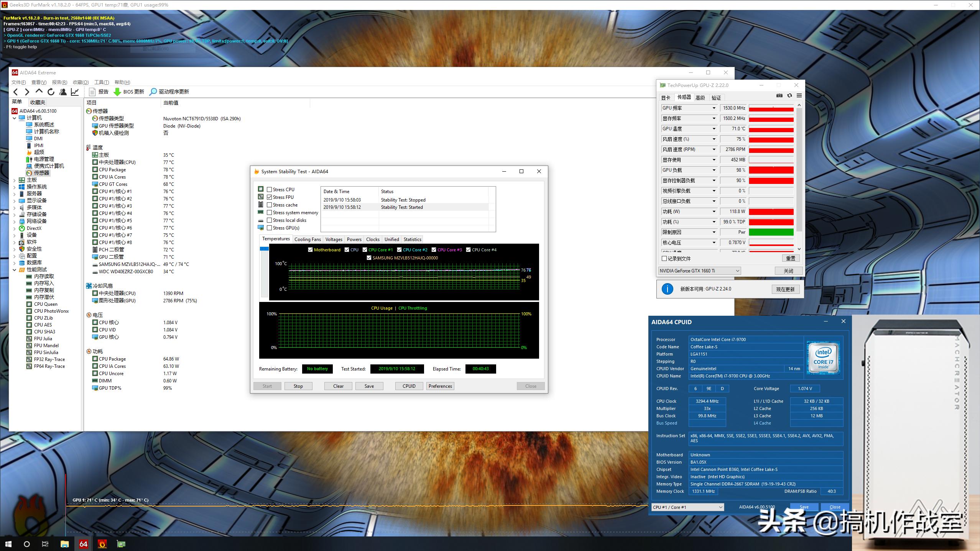Enable the Stress CPU checkbox

click(x=270, y=189)
